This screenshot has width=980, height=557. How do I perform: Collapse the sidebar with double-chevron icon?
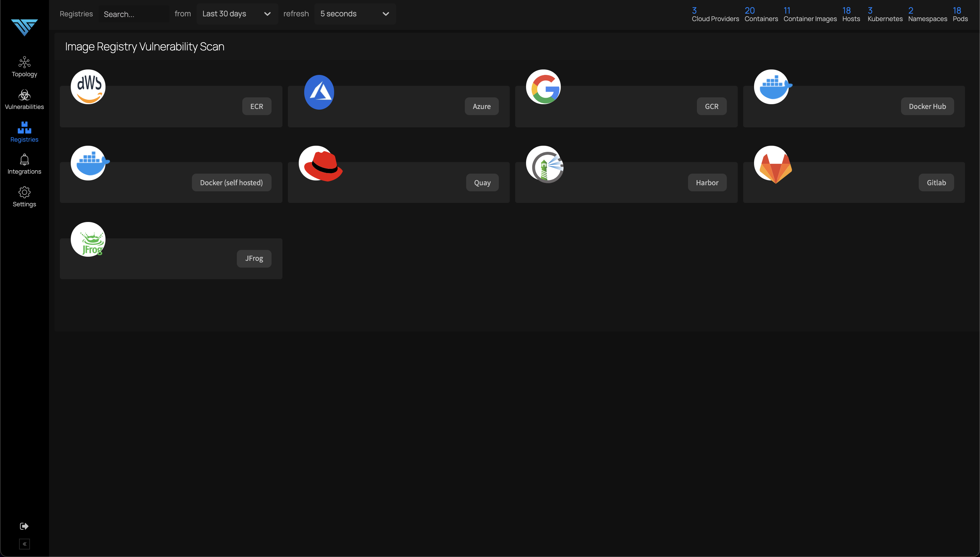click(24, 544)
